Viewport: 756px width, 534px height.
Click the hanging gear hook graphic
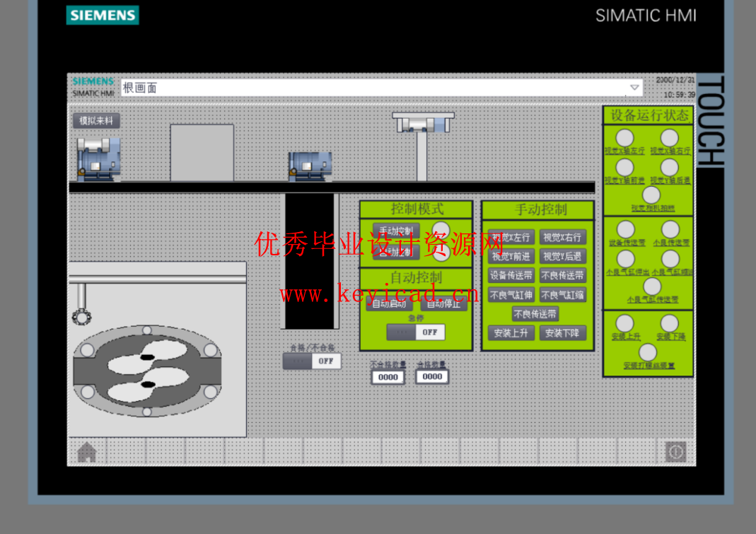click(x=81, y=305)
